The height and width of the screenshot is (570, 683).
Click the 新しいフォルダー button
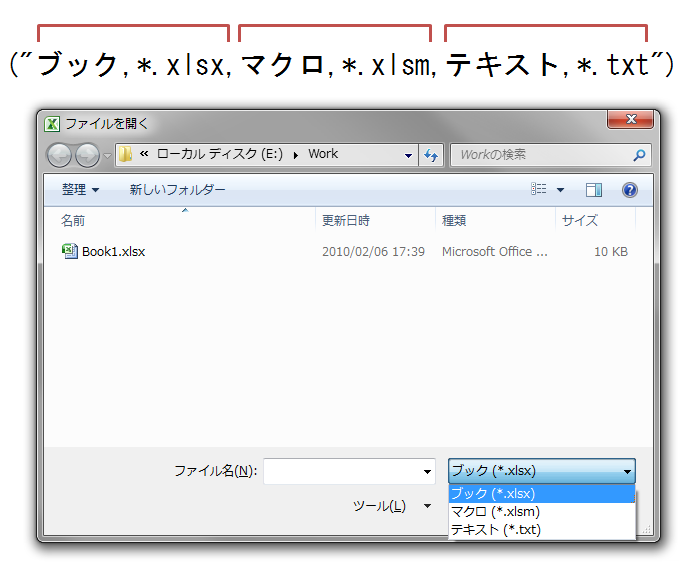[x=177, y=190]
